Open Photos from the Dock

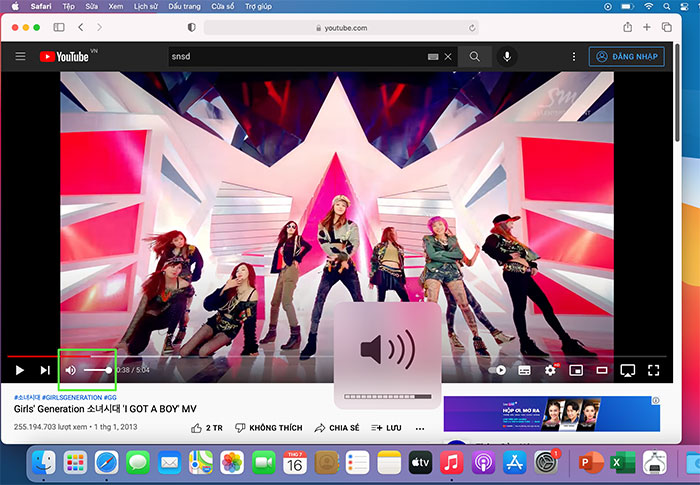click(232, 462)
